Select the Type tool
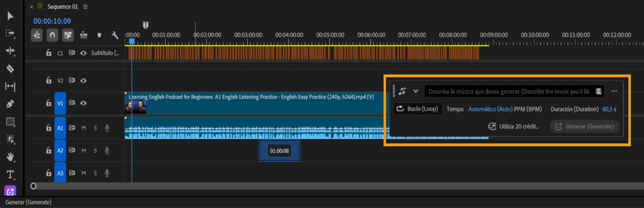This screenshot has height=208, width=644. [10, 174]
